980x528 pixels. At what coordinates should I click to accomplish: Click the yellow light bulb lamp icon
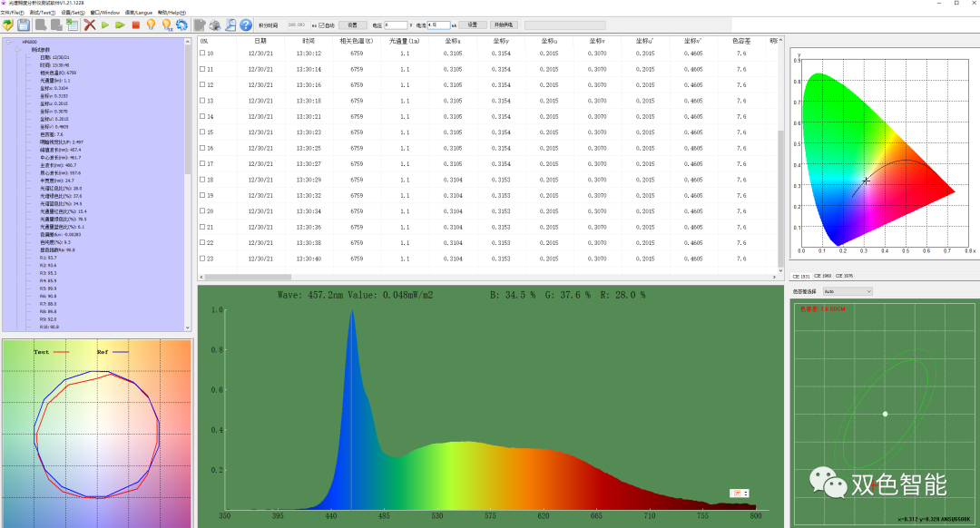point(151,25)
